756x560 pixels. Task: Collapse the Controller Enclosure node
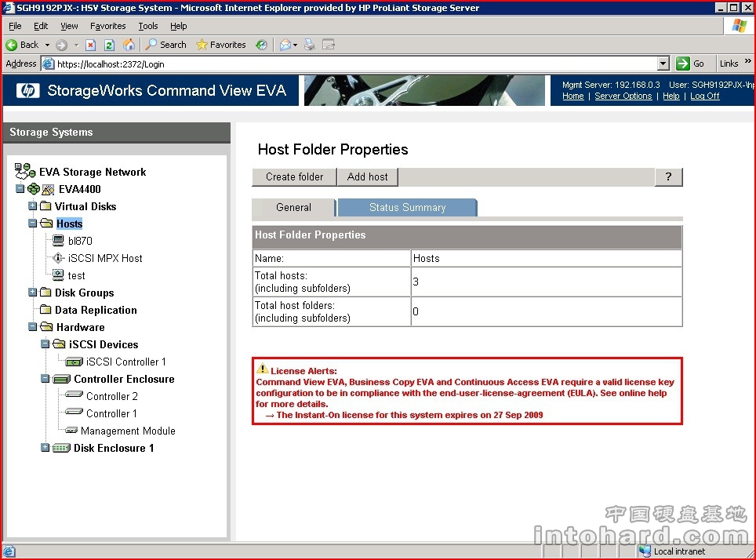(x=45, y=379)
